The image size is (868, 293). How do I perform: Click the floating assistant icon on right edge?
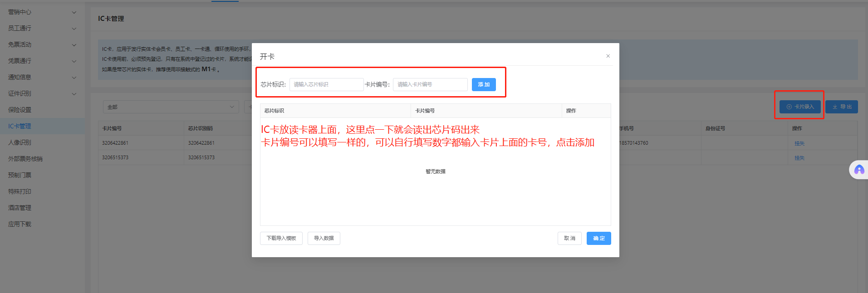click(859, 170)
